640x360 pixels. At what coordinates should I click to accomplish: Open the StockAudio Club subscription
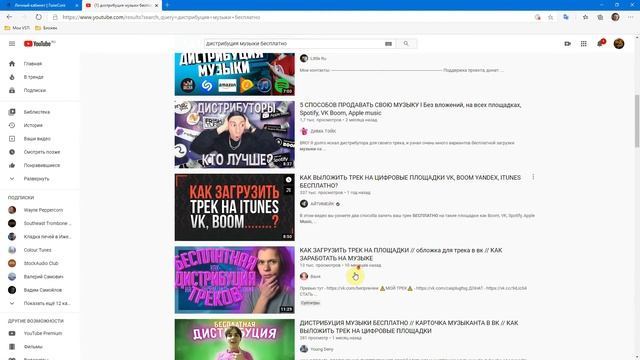(x=40, y=263)
